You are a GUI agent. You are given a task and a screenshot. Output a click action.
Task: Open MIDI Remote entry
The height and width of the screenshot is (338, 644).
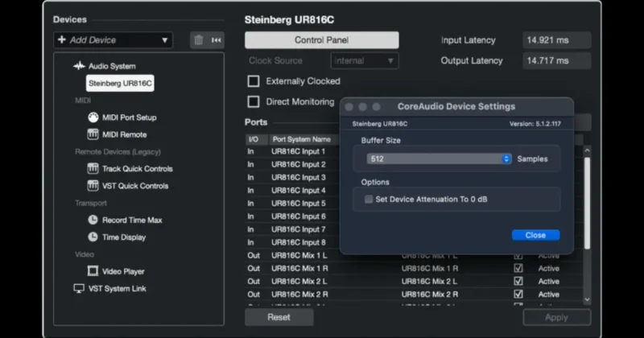point(125,134)
